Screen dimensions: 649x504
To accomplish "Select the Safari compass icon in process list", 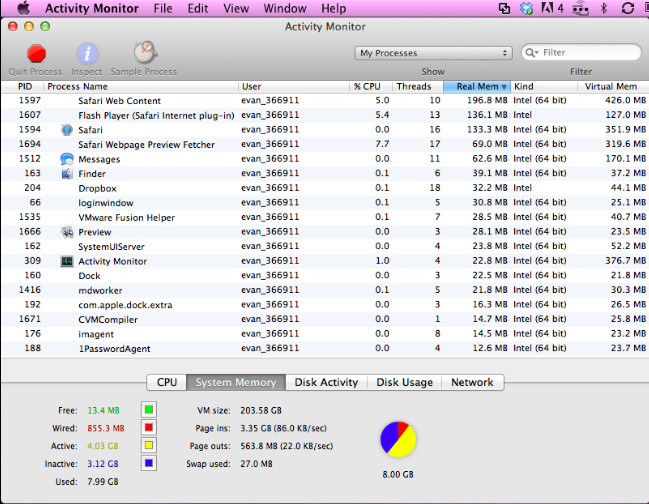I will (x=67, y=130).
